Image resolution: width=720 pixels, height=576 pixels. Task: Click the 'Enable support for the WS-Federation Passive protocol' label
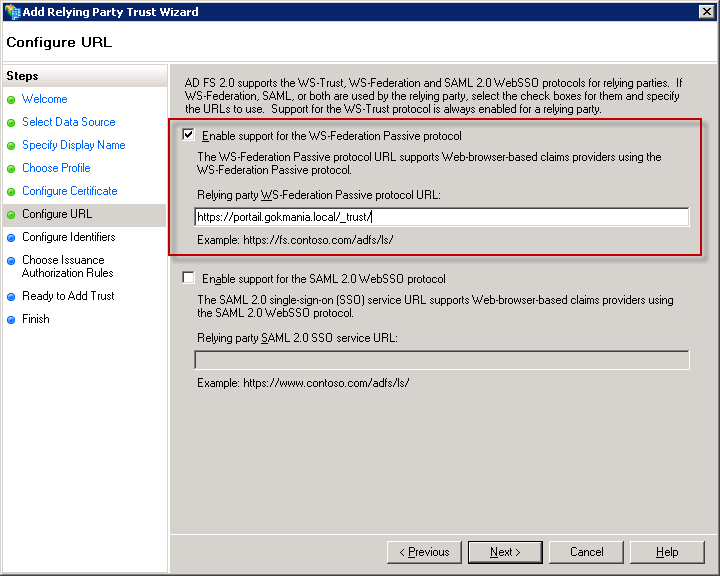pos(332,136)
